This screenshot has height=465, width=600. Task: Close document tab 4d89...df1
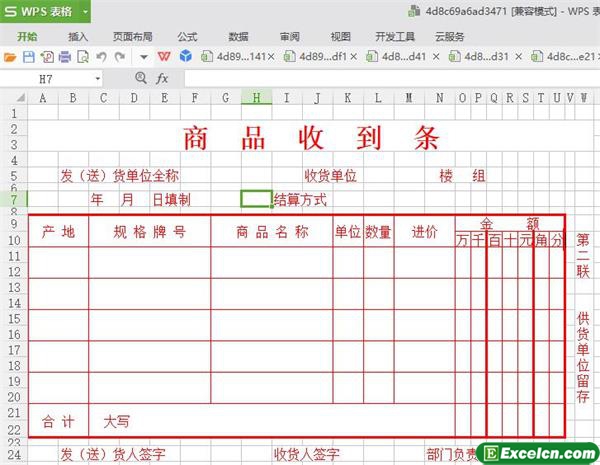click(354, 57)
